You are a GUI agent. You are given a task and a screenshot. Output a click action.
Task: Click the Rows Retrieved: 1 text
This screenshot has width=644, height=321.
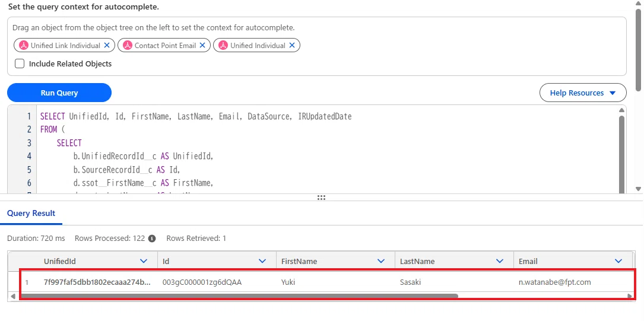tap(196, 238)
